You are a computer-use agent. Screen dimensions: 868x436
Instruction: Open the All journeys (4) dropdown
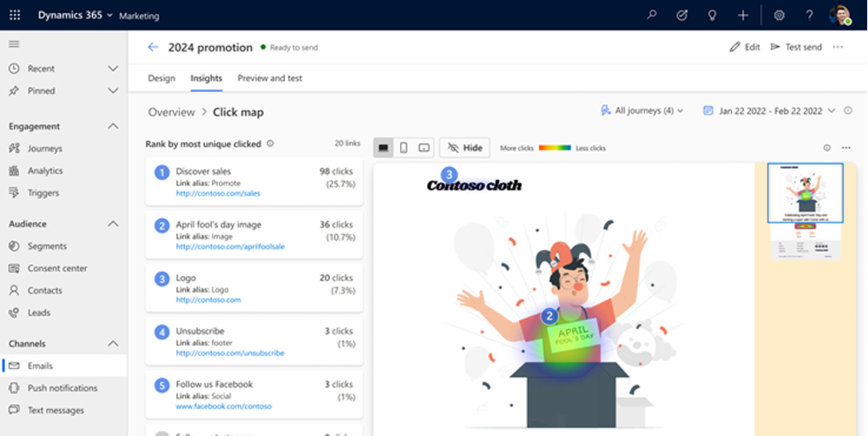coord(642,111)
